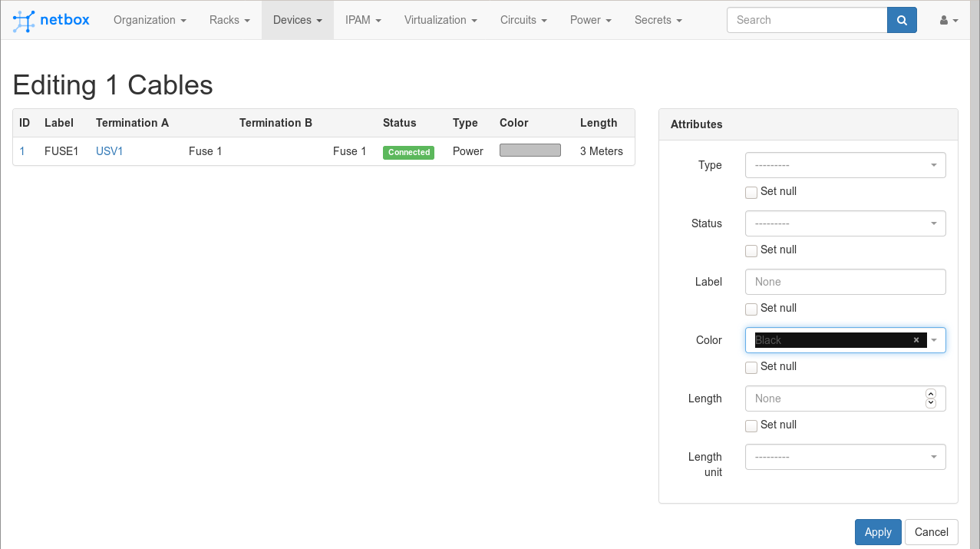Click the Power type cell

tap(468, 151)
